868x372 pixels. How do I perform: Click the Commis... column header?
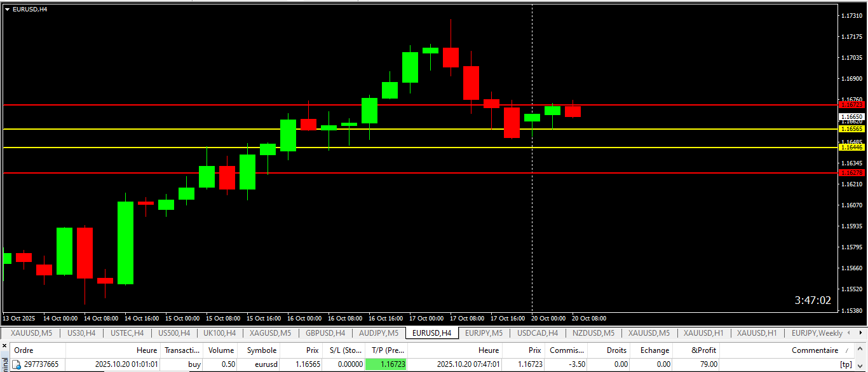point(566,350)
